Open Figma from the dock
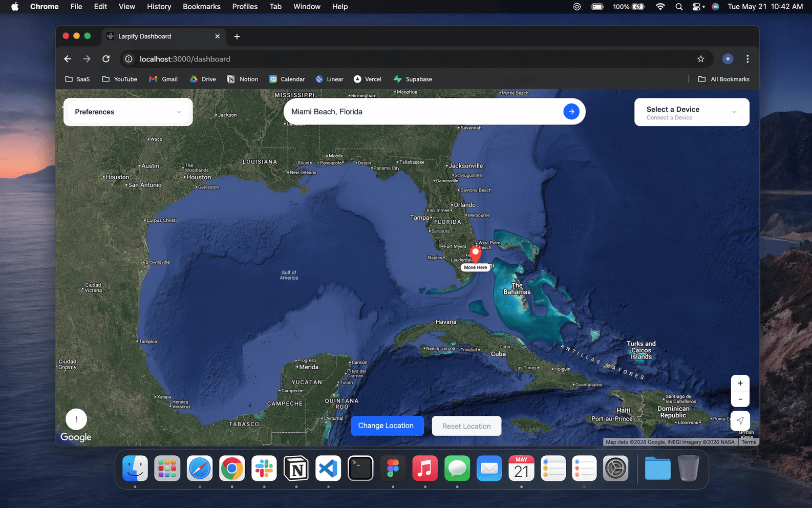Screen dimensions: 812x508 coord(393,468)
